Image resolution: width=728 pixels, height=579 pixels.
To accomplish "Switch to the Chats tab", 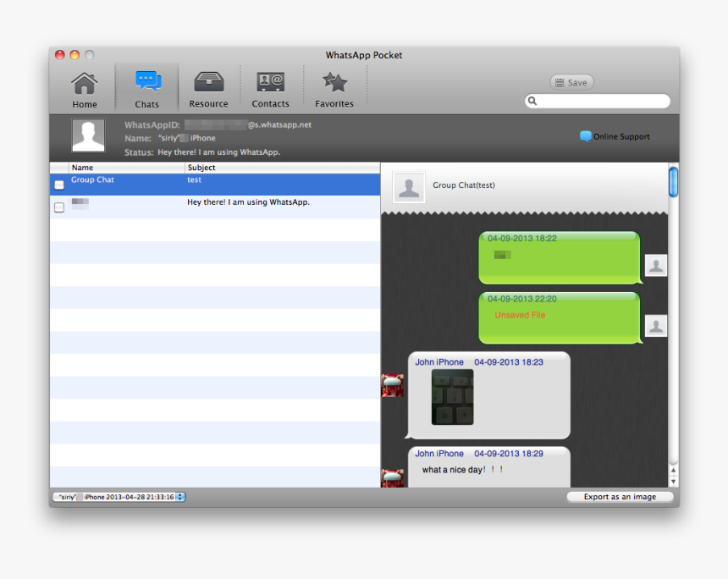I will click(x=146, y=87).
